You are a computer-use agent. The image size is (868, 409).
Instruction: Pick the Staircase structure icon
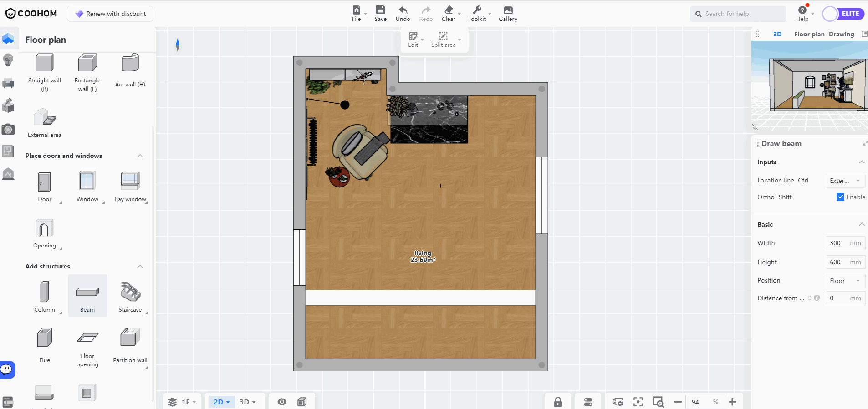pos(130,292)
